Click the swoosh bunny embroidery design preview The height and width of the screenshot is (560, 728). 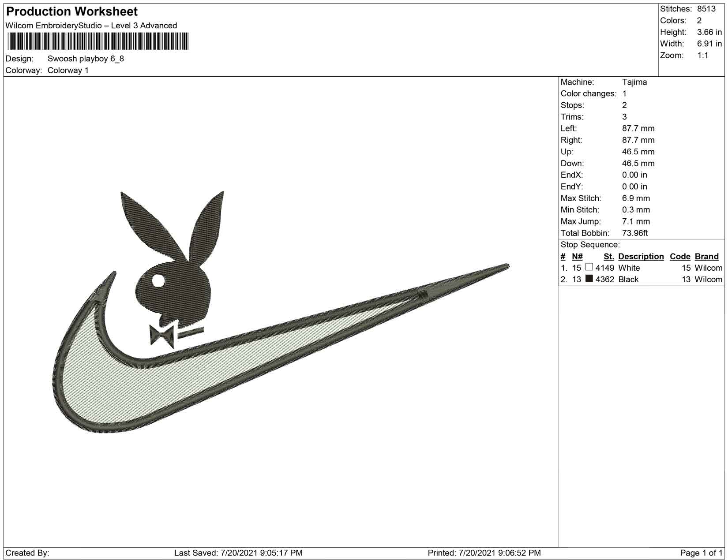click(281, 311)
